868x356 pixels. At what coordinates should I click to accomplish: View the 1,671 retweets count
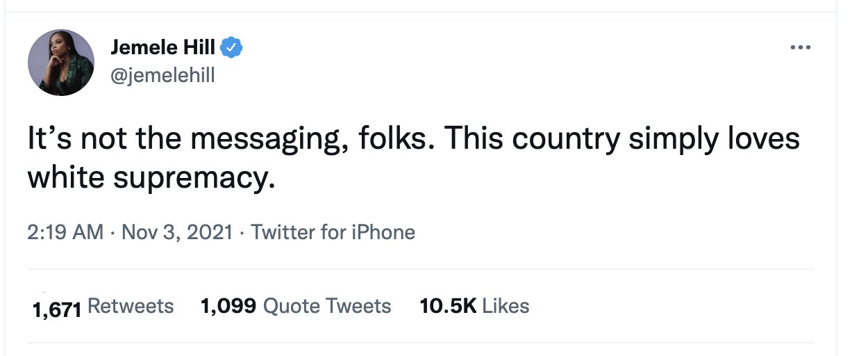click(58, 309)
